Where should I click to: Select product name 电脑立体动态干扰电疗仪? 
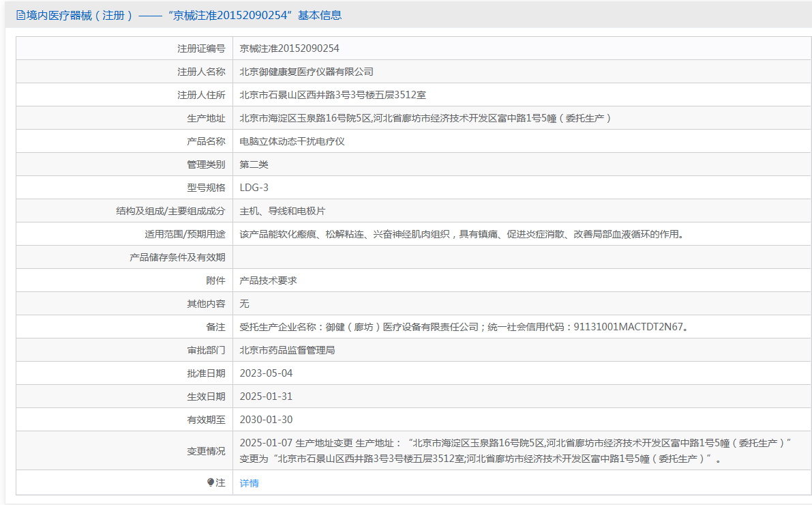point(292,141)
